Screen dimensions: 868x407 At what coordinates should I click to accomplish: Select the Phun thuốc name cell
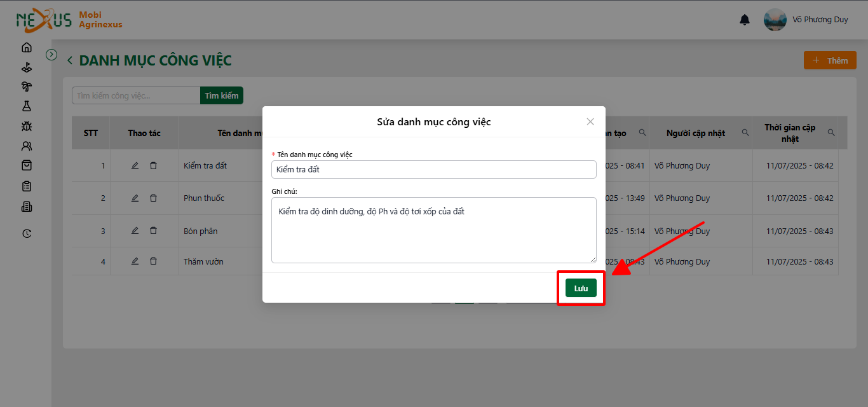tap(204, 198)
